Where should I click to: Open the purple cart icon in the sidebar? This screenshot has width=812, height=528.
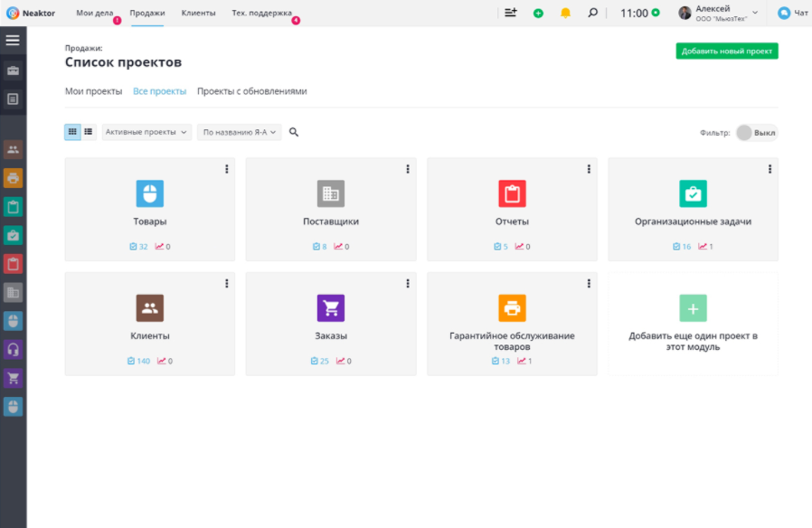coord(13,378)
